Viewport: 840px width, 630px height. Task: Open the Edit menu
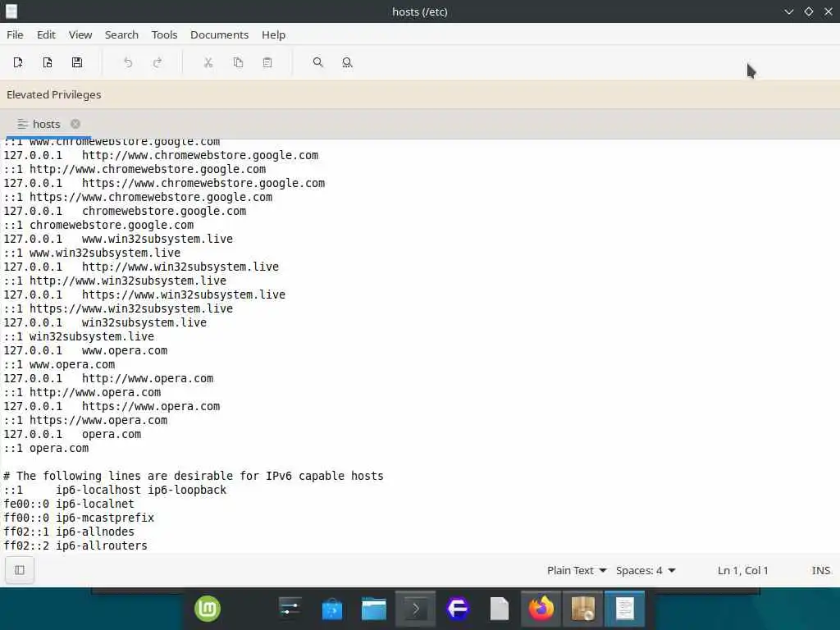(46, 34)
